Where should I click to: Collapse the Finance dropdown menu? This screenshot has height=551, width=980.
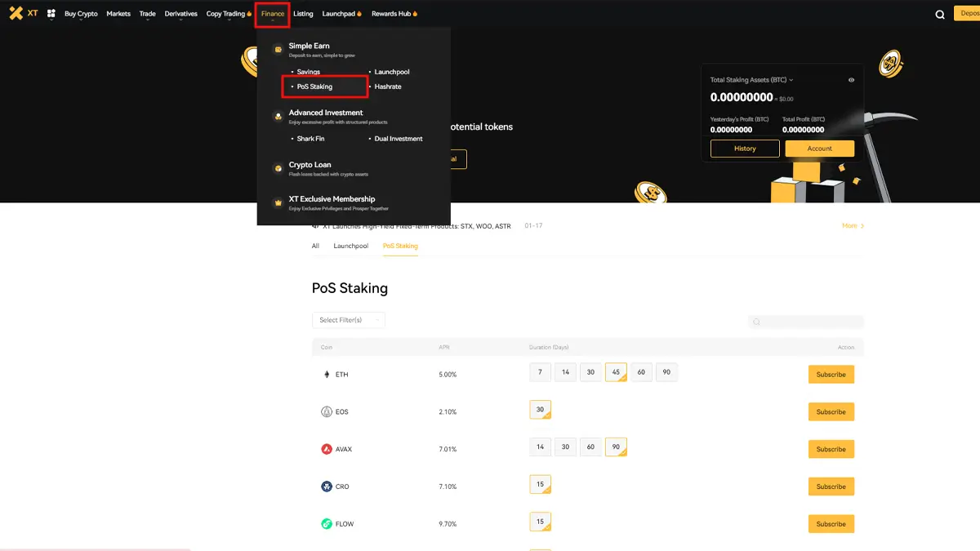[273, 14]
